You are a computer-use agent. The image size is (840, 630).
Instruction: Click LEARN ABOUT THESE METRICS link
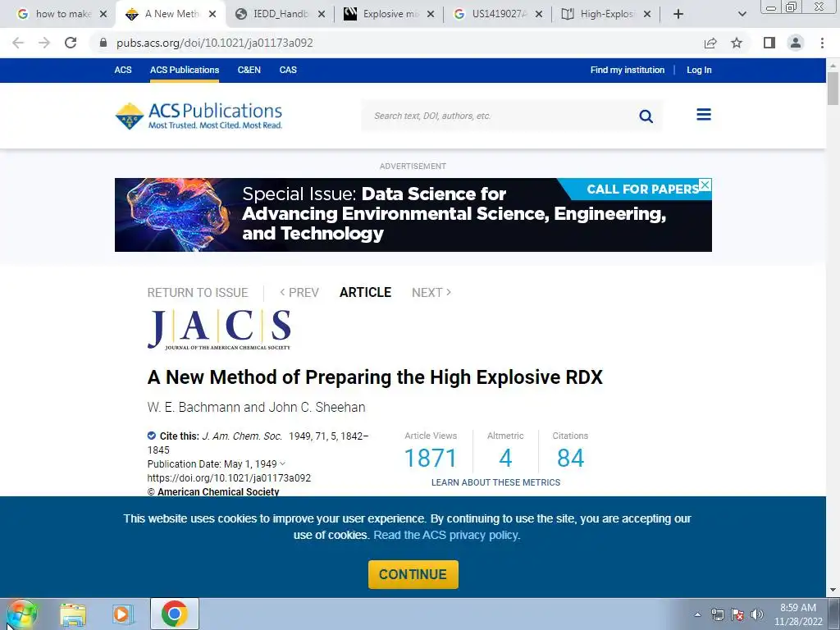click(x=495, y=482)
